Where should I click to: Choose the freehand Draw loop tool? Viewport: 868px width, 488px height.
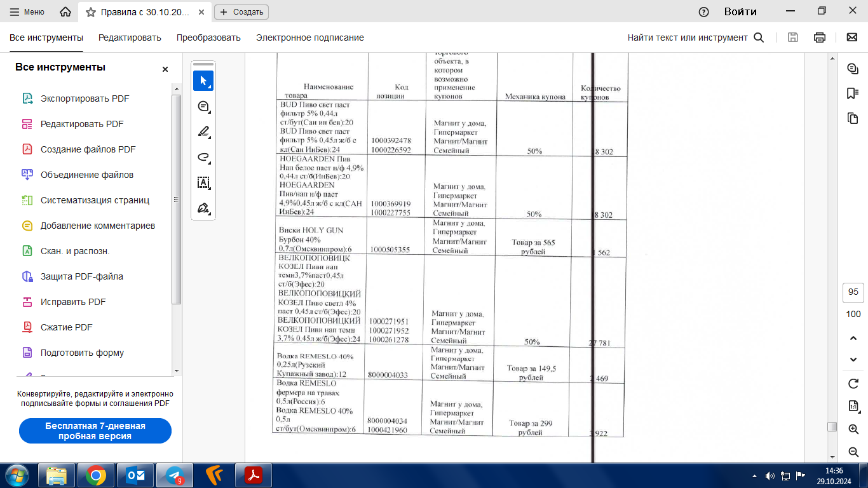(x=203, y=157)
